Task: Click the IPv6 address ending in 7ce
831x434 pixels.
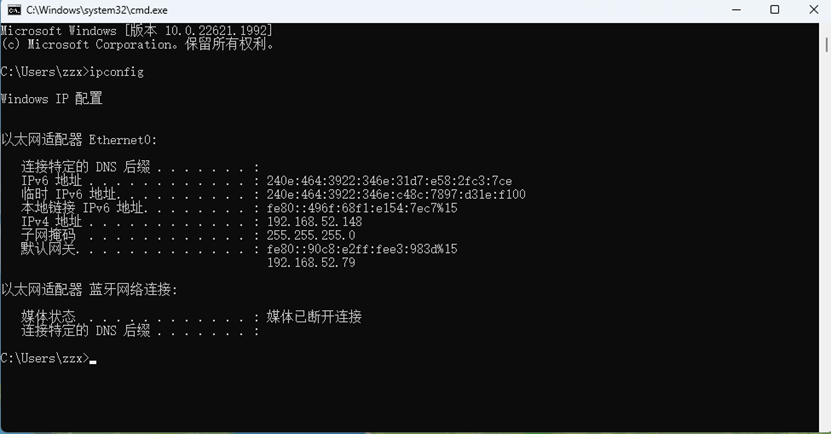Action: tap(389, 181)
